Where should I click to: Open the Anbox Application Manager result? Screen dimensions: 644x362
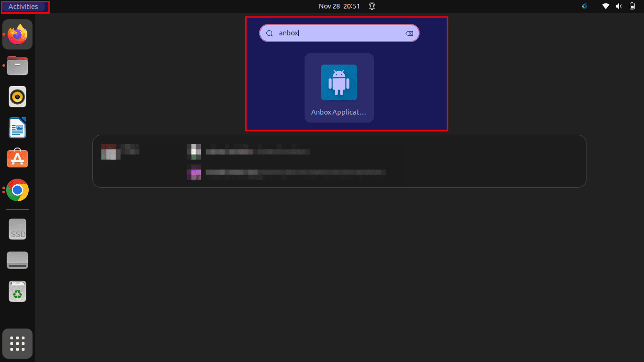tap(339, 88)
